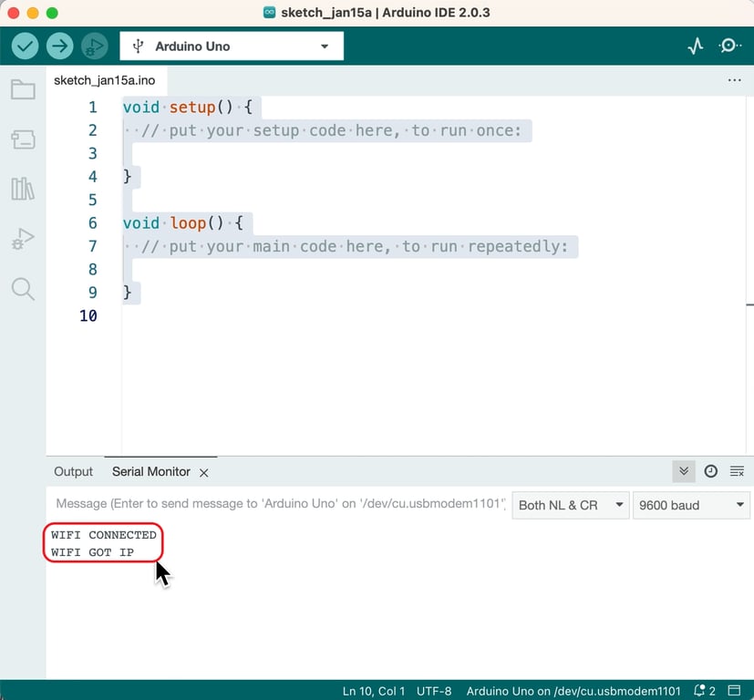
Task: Start debugging with the debug play icon
Action: tap(94, 46)
